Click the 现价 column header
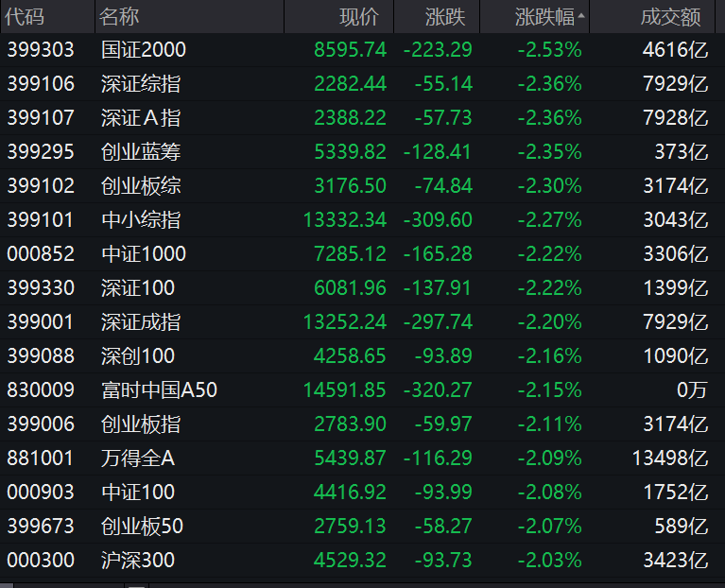The width and height of the screenshot is (725, 588). tap(358, 17)
